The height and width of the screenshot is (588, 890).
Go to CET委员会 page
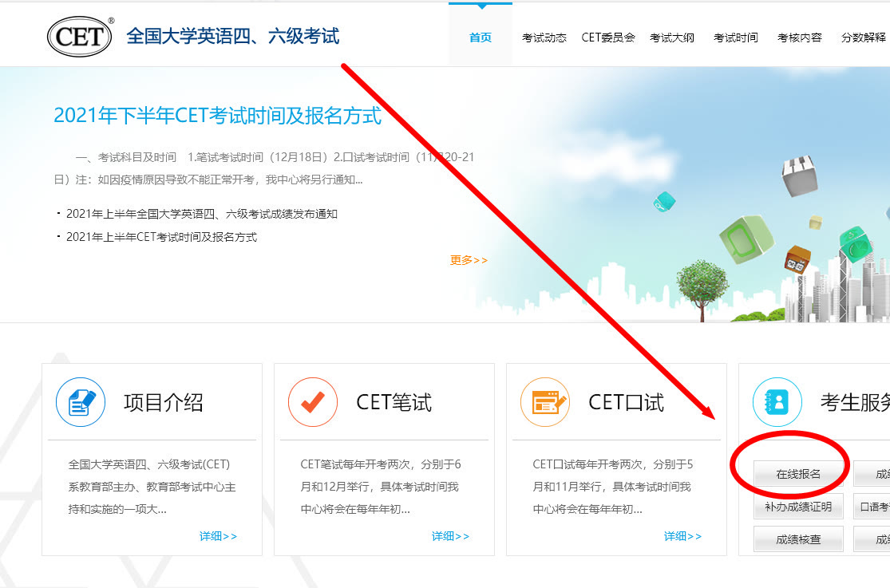pyautogui.click(x=608, y=37)
